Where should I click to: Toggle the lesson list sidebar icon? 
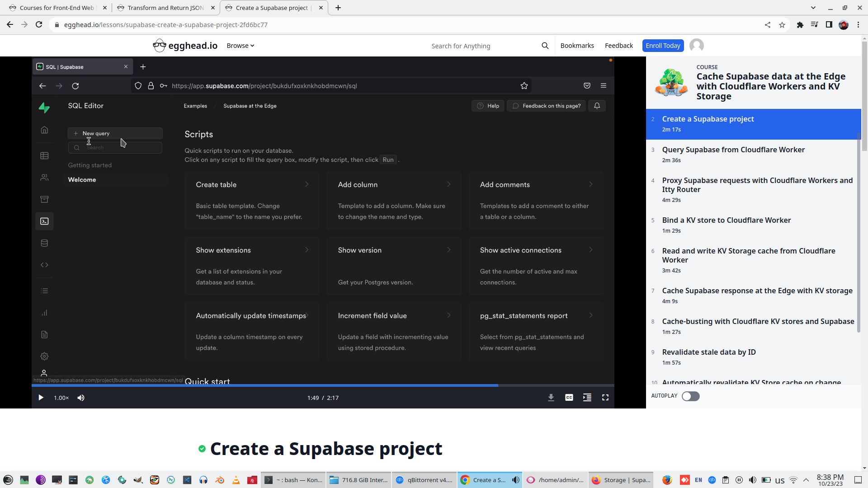(587, 398)
